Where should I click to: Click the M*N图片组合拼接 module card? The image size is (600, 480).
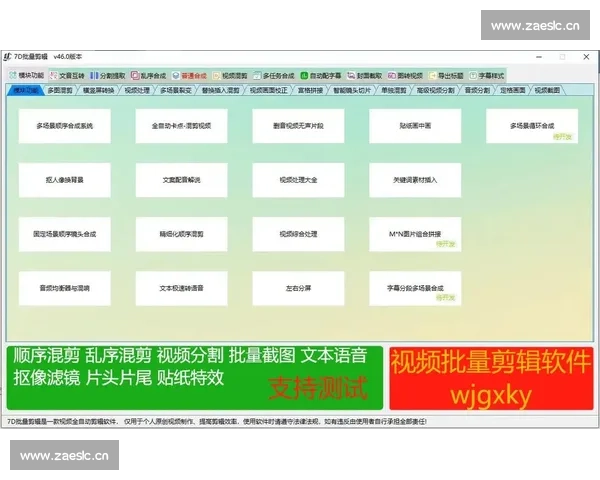point(415,234)
